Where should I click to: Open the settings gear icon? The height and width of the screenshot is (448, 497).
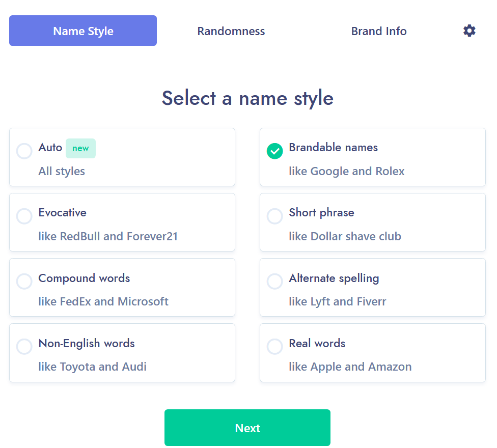[x=469, y=31]
